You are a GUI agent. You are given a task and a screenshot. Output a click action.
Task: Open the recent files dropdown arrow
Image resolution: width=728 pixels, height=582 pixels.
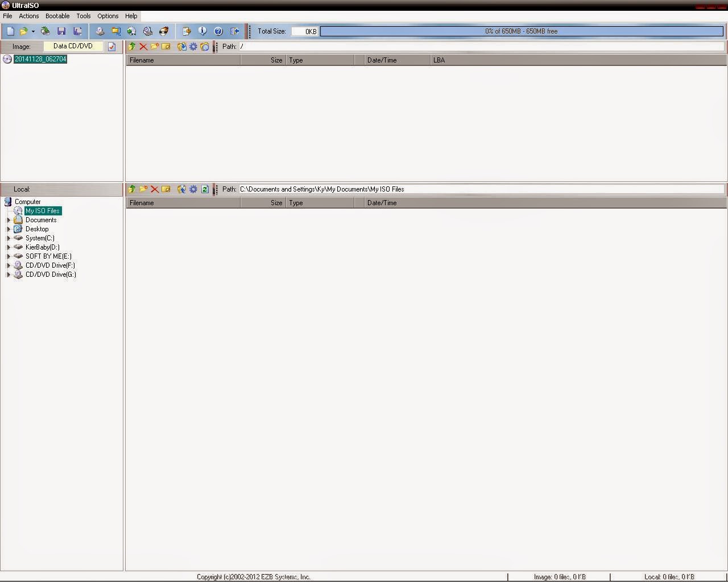32,31
